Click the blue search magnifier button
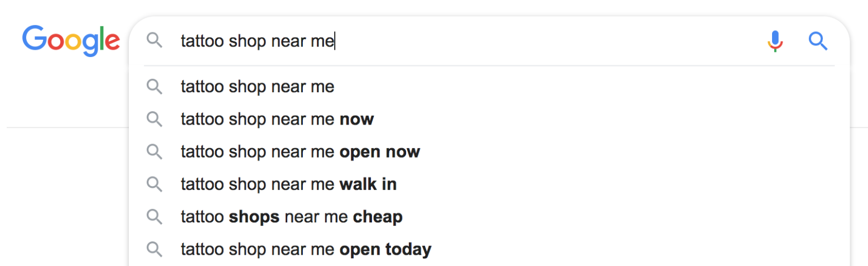 (x=818, y=41)
